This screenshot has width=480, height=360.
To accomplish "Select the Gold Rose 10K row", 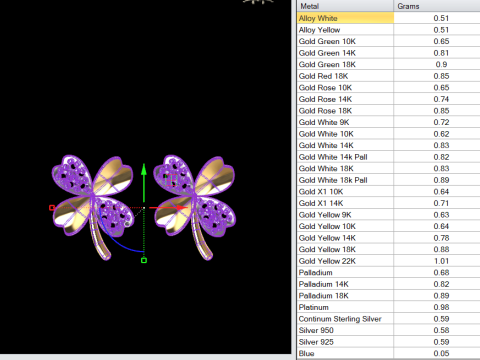I will 388,87.
